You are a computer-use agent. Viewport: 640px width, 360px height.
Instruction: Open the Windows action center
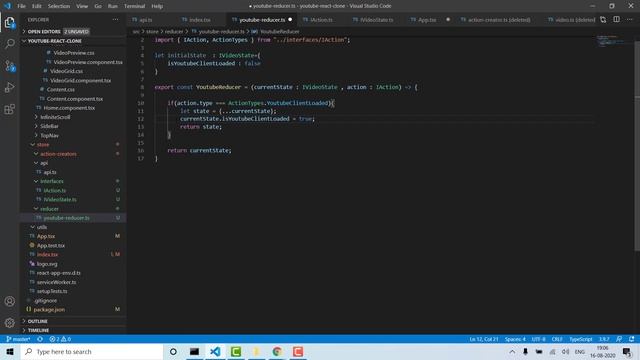(627, 351)
